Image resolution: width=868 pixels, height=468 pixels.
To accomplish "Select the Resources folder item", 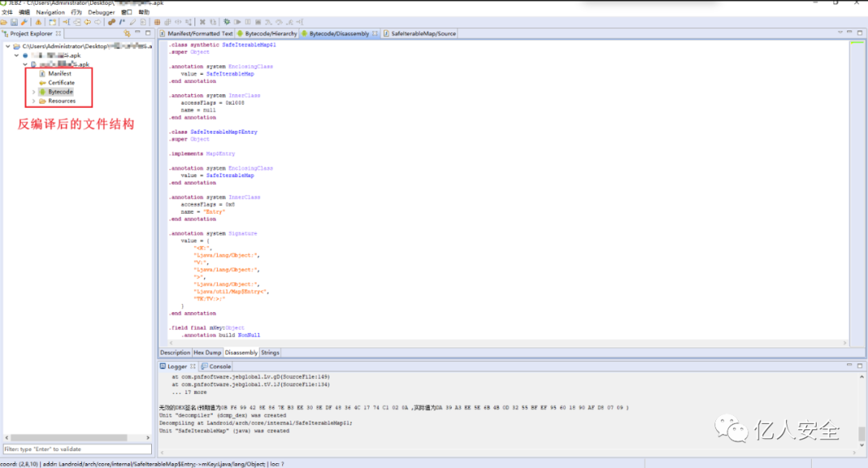I will [x=61, y=101].
